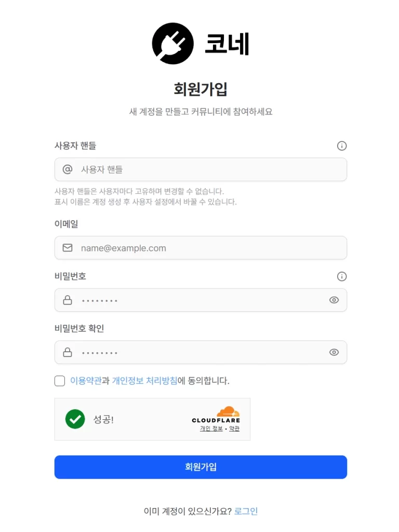Check the terms agreement checkbox
This screenshot has width=399, height=532.
coord(60,381)
